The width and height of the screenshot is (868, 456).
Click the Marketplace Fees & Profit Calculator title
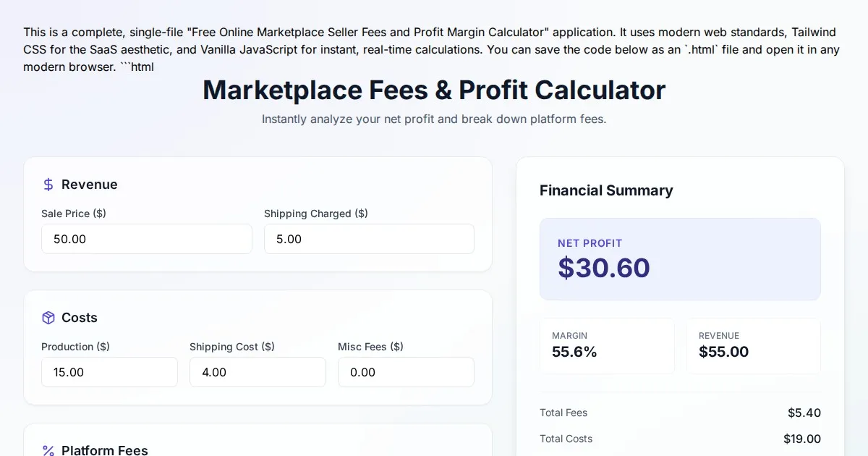click(434, 90)
